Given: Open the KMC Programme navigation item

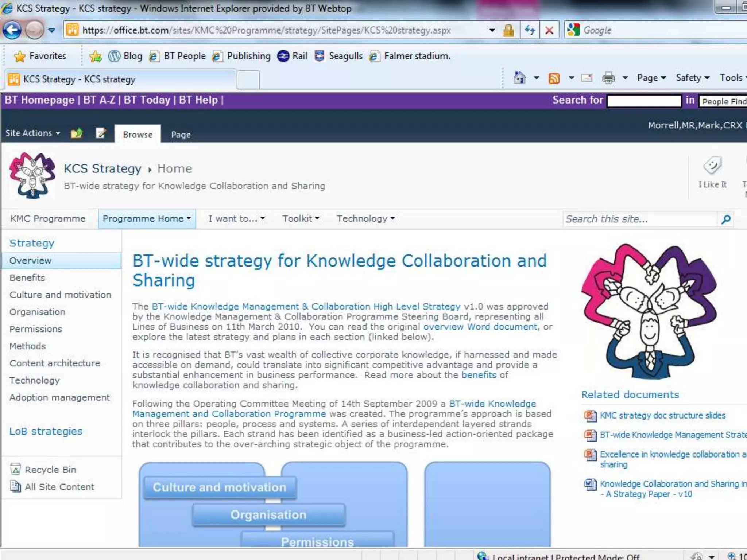Looking at the screenshot, I should 47,219.
